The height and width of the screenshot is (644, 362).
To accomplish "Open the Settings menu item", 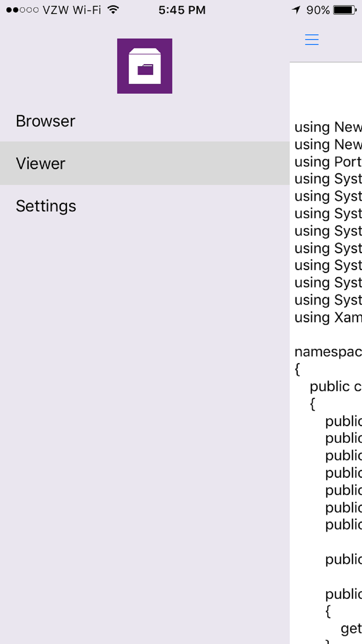I will coord(46,206).
